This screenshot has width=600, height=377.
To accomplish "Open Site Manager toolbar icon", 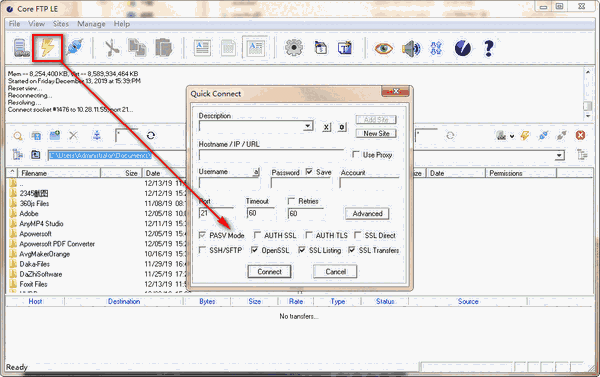I will 21,48.
